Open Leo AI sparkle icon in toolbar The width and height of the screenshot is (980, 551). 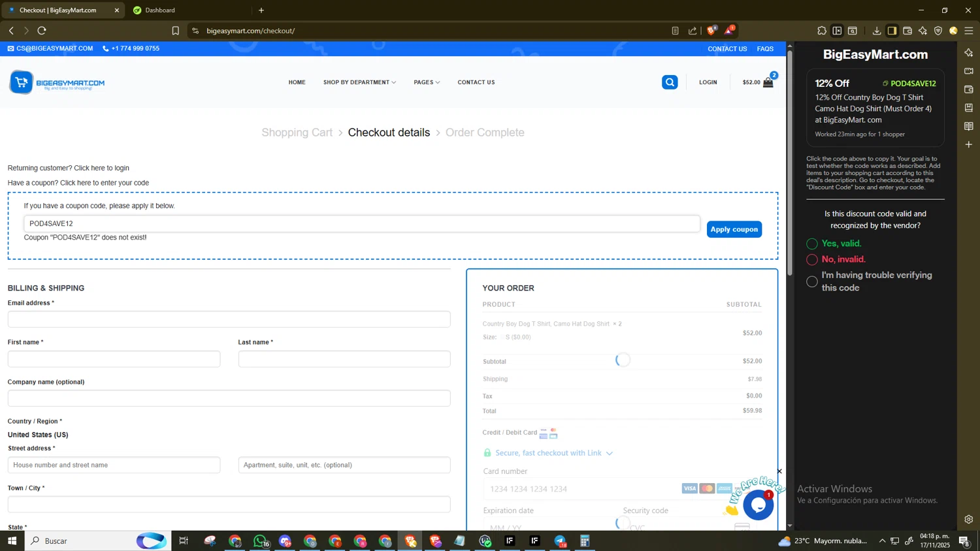923,31
